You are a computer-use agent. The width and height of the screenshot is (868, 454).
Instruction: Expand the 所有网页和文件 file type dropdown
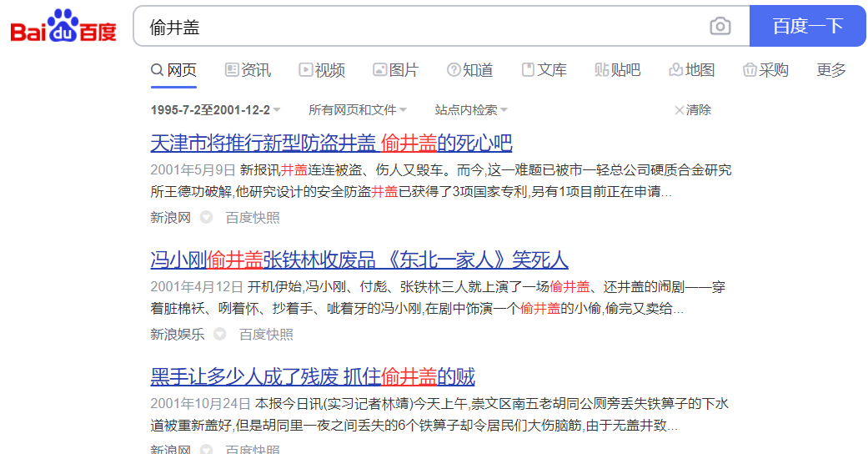click(x=357, y=110)
